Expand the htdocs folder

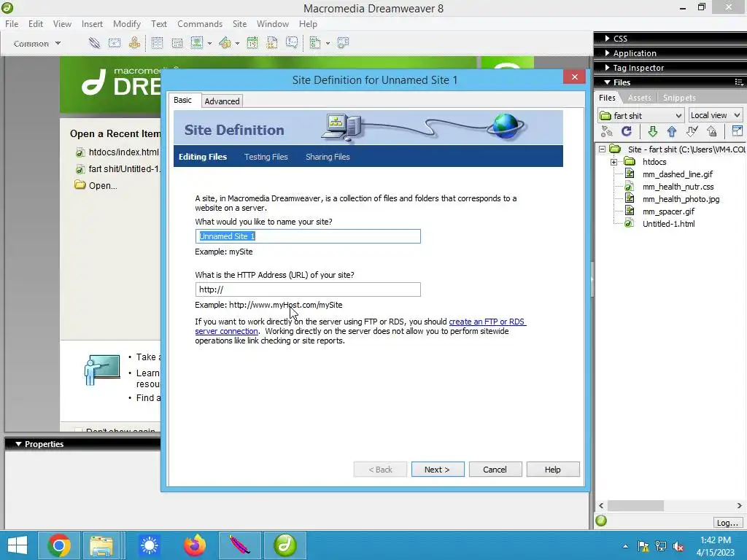[614, 162]
